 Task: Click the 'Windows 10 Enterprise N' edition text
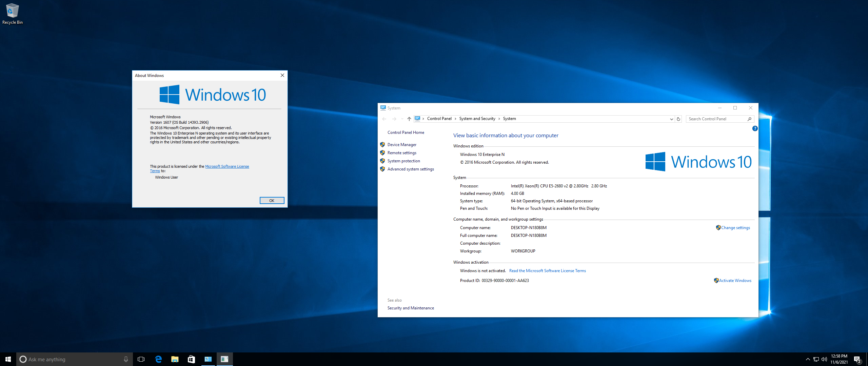tap(482, 155)
